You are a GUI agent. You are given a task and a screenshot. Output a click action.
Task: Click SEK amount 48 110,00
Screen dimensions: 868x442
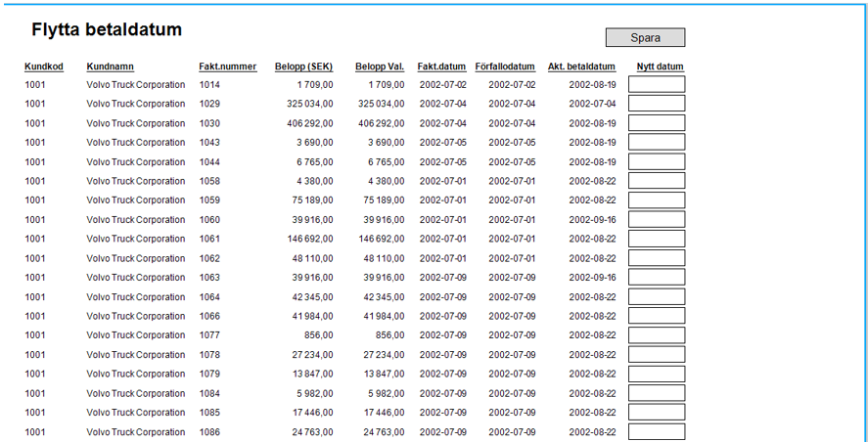313,258
